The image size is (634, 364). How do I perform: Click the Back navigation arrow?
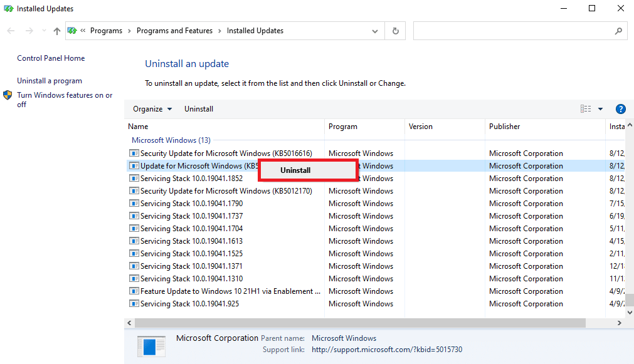point(11,31)
